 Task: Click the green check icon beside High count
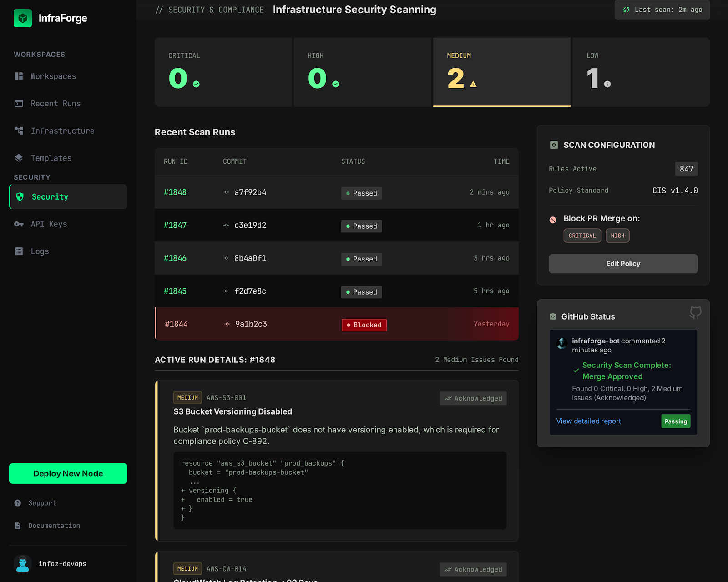click(x=335, y=84)
